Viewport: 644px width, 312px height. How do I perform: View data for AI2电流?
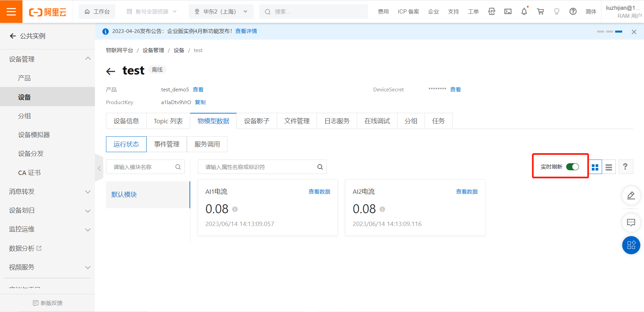467,191
